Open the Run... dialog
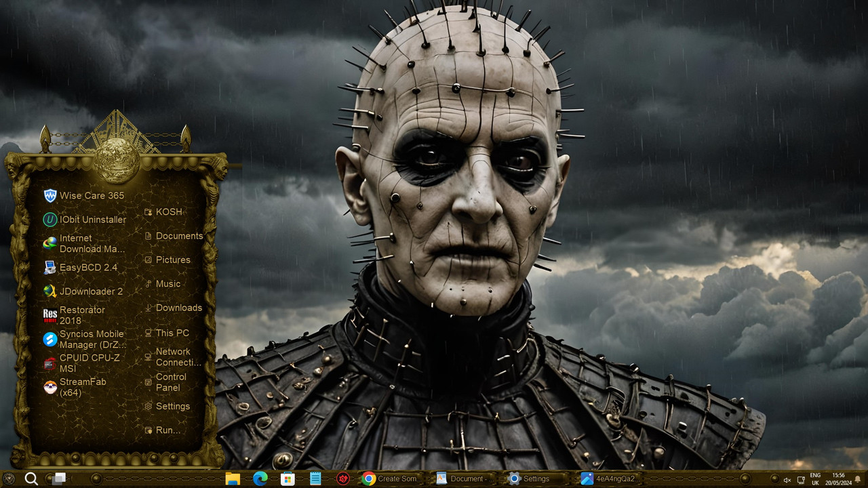 click(x=163, y=430)
